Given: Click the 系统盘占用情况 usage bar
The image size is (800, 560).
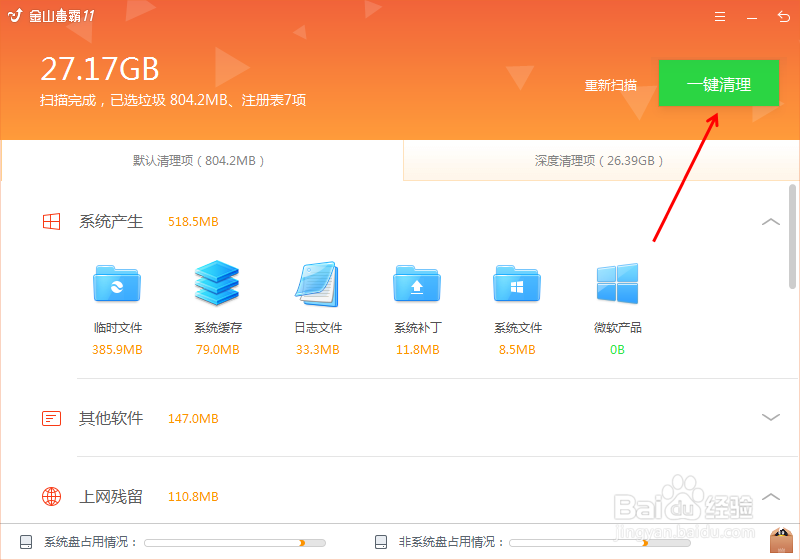Looking at the screenshot, I should 235,543.
